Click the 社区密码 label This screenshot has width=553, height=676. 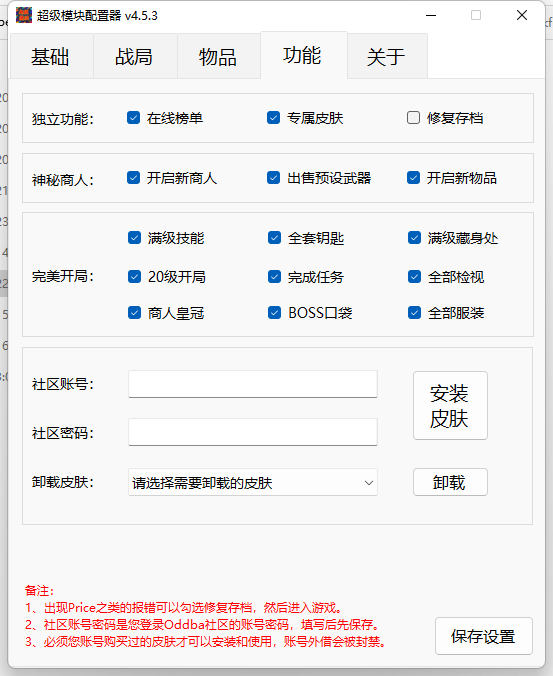pos(63,433)
